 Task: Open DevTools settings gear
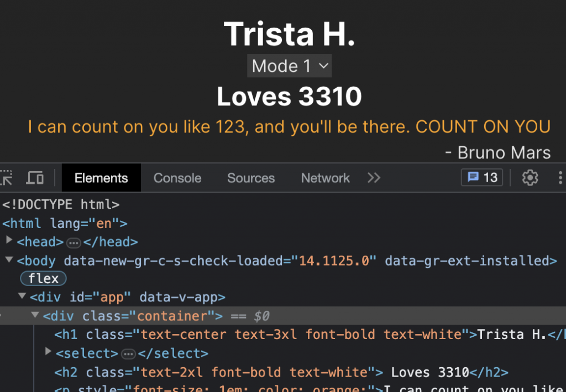point(530,178)
